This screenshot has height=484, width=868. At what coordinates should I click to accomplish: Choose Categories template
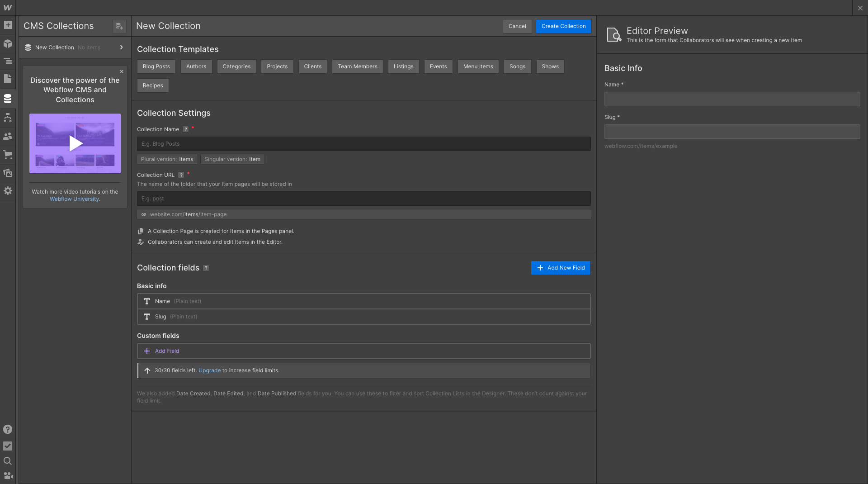[x=236, y=66]
